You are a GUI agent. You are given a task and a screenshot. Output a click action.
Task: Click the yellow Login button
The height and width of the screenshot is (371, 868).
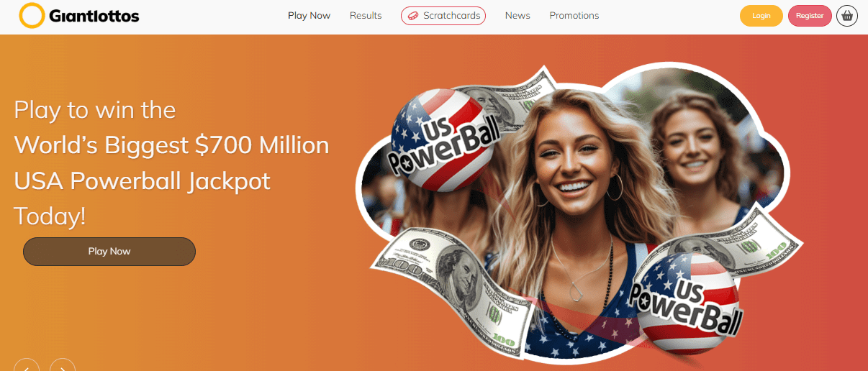(761, 16)
